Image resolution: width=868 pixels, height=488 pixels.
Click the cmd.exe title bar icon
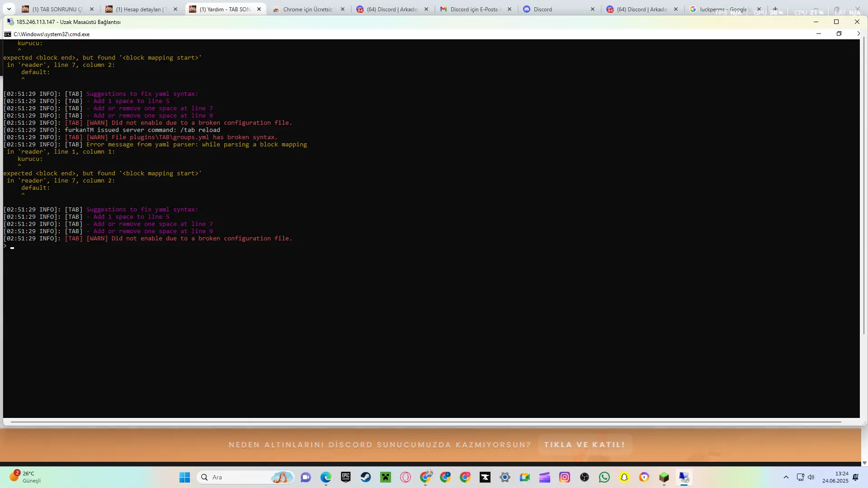coord(8,34)
